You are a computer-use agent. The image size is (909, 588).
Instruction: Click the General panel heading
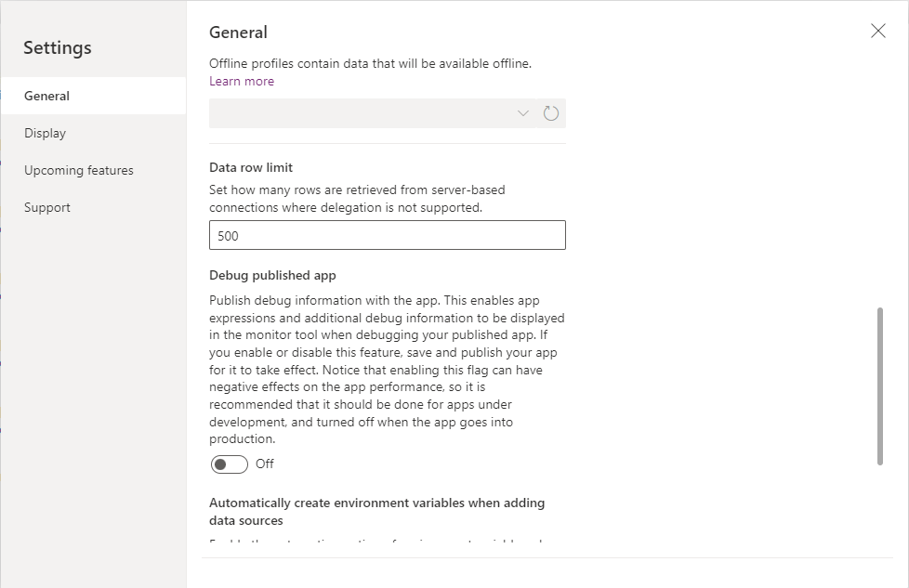tap(238, 33)
